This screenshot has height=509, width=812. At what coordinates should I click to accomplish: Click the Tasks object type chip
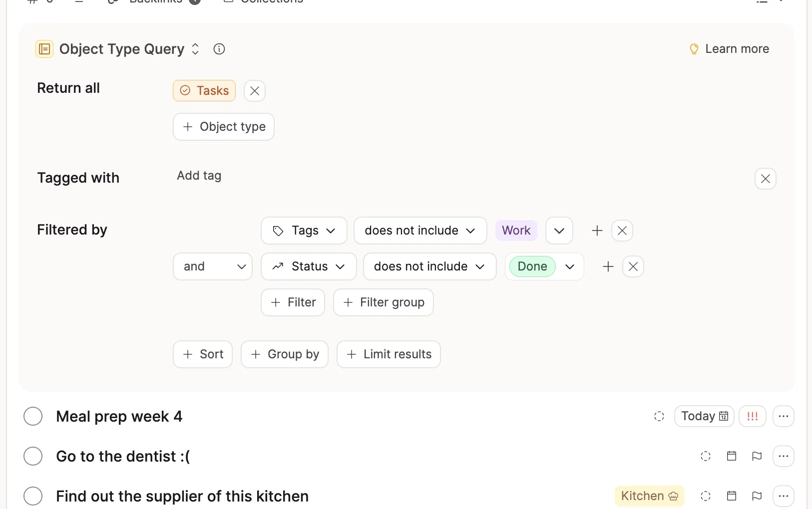[x=204, y=91]
